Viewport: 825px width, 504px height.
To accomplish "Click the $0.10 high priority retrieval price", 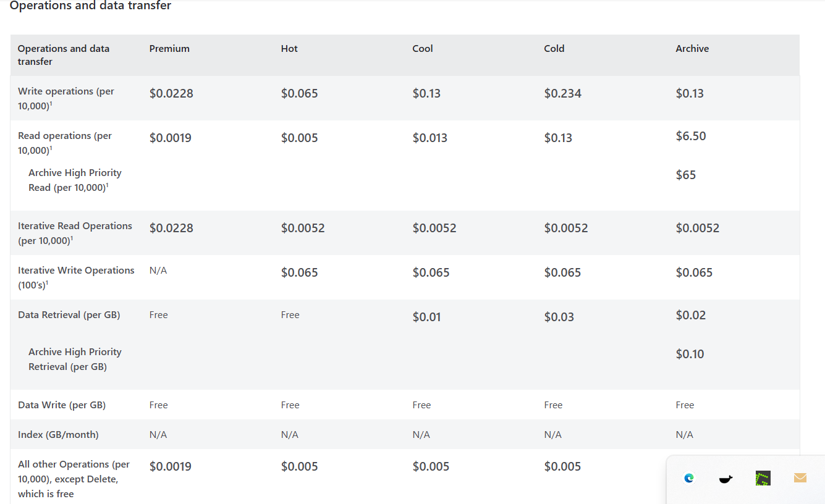I will point(690,354).
